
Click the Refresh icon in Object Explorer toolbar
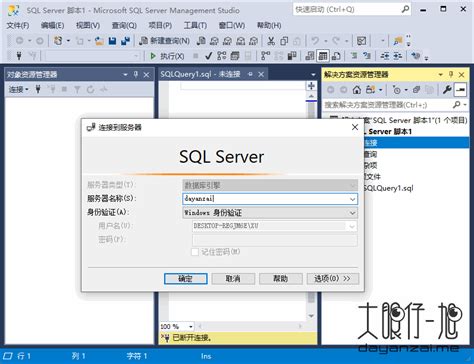point(90,89)
